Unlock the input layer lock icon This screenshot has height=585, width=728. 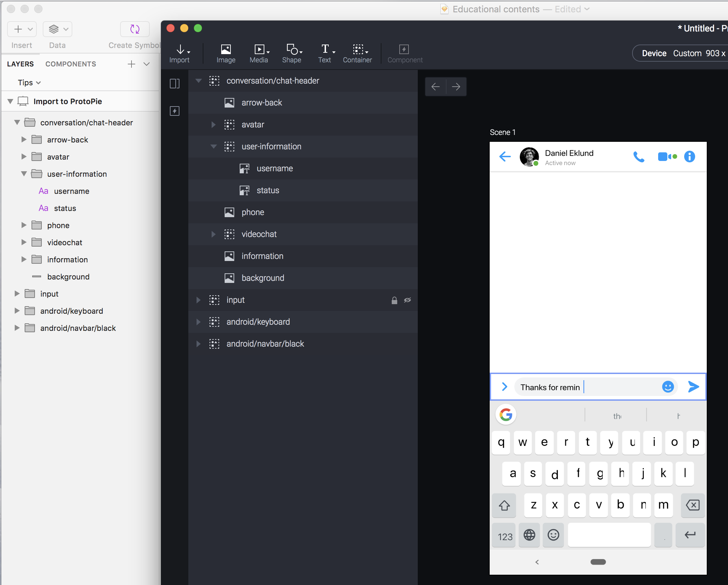394,300
